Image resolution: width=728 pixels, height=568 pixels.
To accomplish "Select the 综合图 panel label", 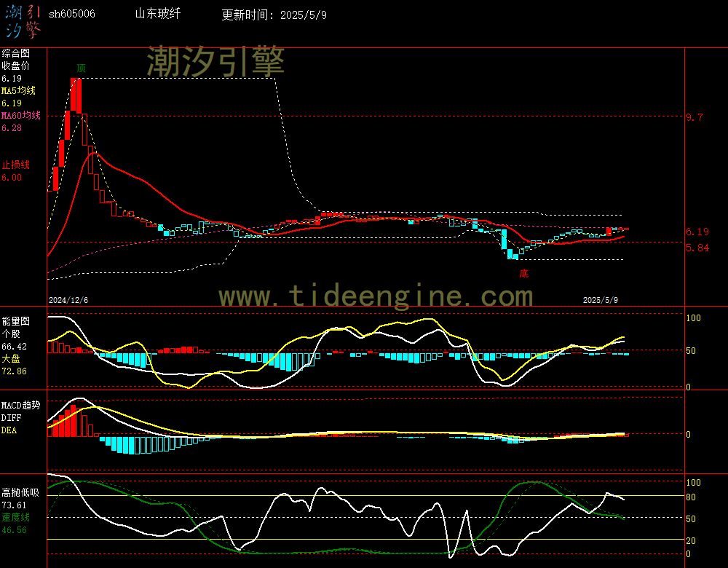I will (16, 53).
